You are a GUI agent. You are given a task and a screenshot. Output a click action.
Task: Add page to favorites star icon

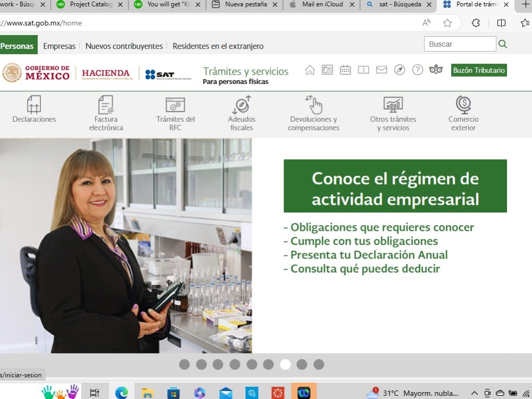point(447,23)
